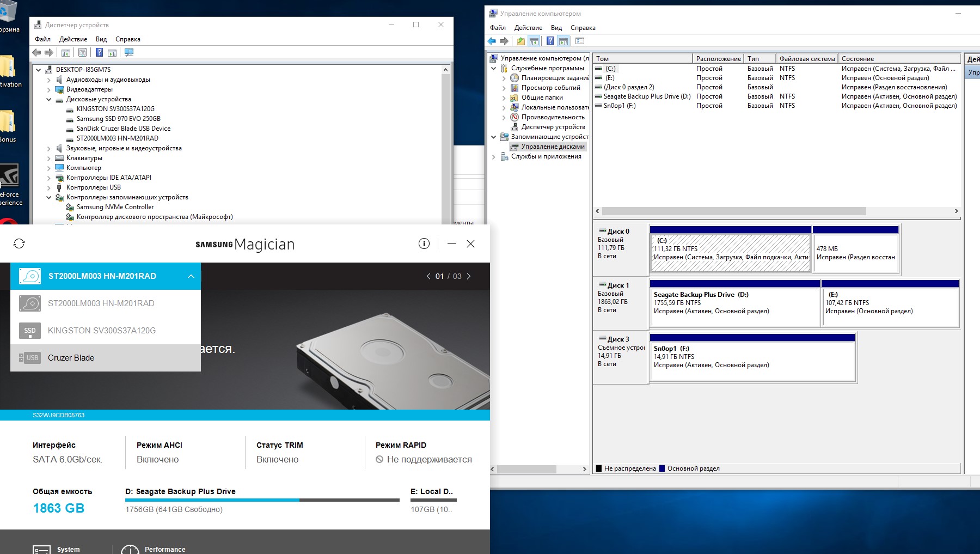
Task: Open the System section icon in Magician
Action: pos(41,550)
